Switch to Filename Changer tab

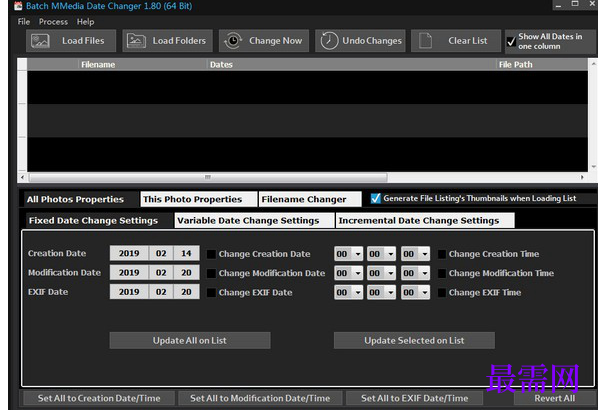click(310, 199)
